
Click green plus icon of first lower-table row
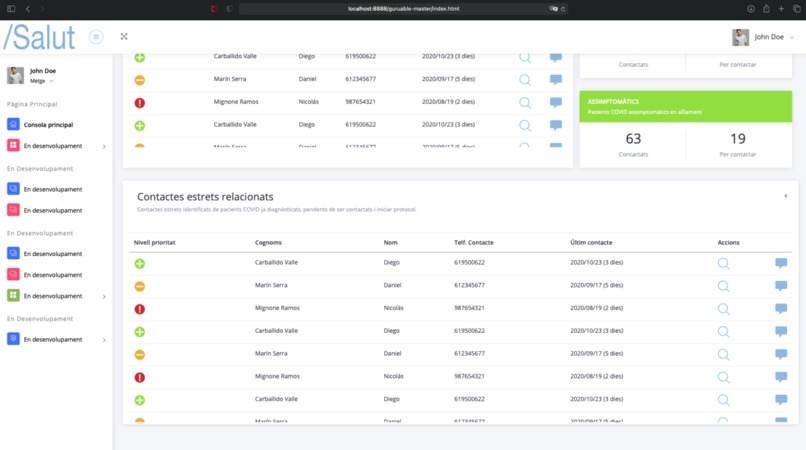pyautogui.click(x=139, y=264)
